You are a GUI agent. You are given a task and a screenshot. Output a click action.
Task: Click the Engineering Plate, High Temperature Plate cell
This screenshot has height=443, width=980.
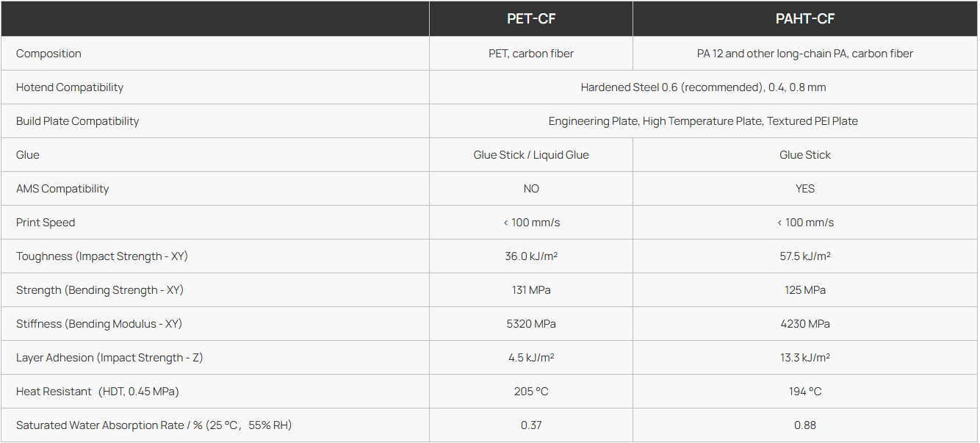[x=703, y=121]
